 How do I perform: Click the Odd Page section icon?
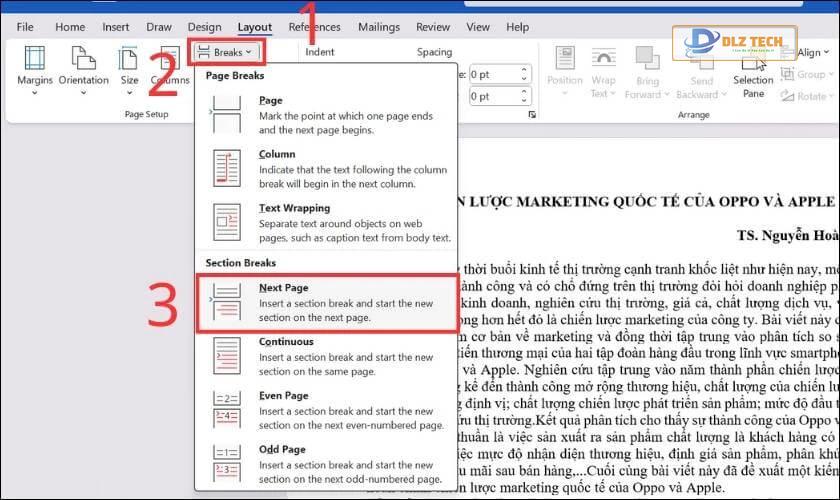(x=227, y=463)
